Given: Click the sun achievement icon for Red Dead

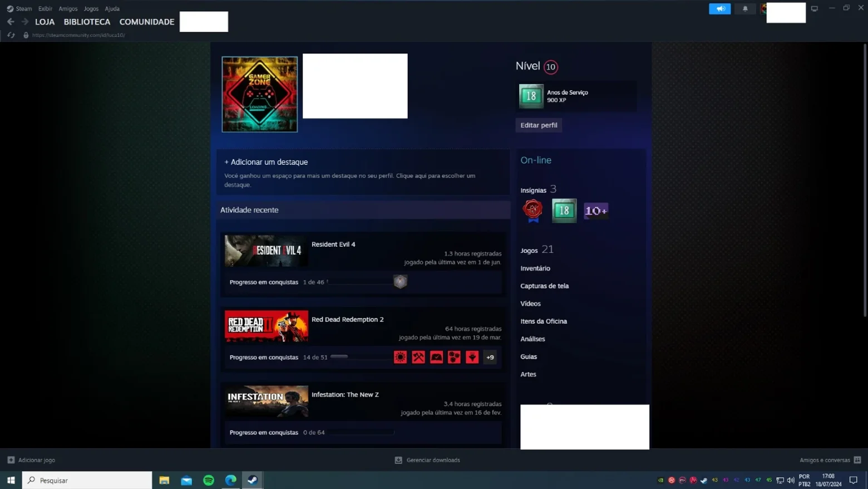Looking at the screenshot, I should 400,357.
